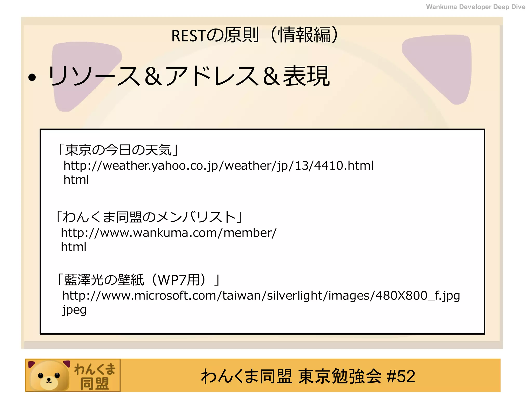Click the Wankuma bear logo
This screenshot has width=532, height=399.
pyautogui.click(x=73, y=375)
